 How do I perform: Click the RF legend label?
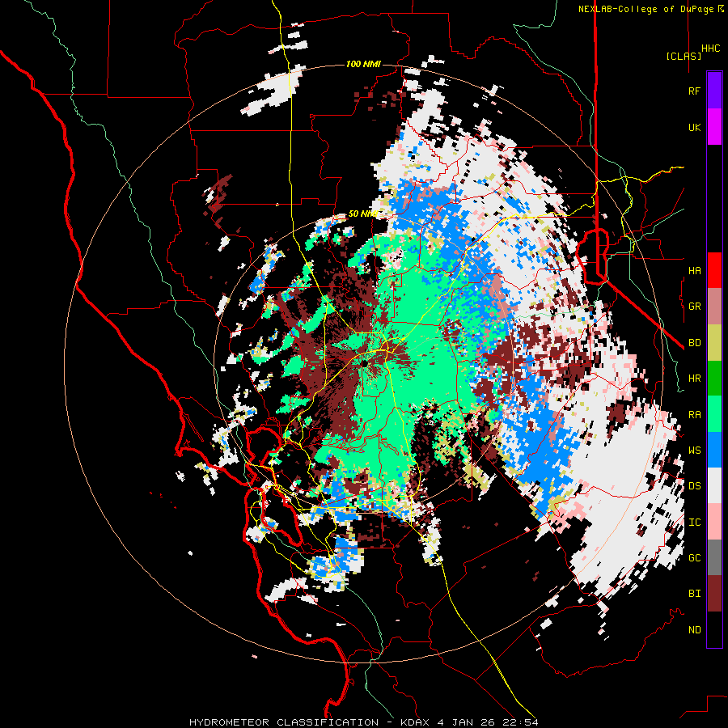tap(694, 91)
